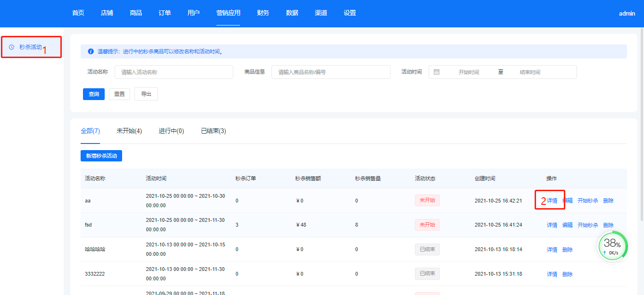The height and width of the screenshot is (295, 644).
Task: Click the clock icon beside 秒杀活动
Action: pyautogui.click(x=12, y=47)
